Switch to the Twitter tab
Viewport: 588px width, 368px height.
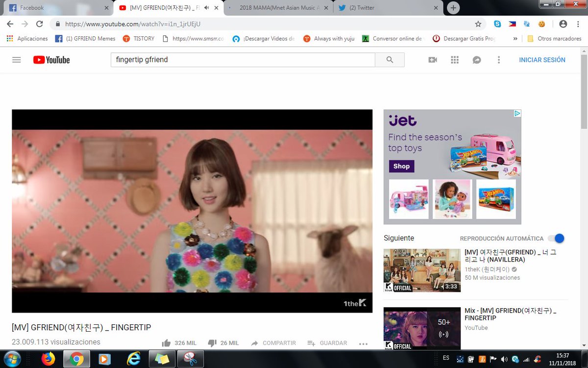389,8
